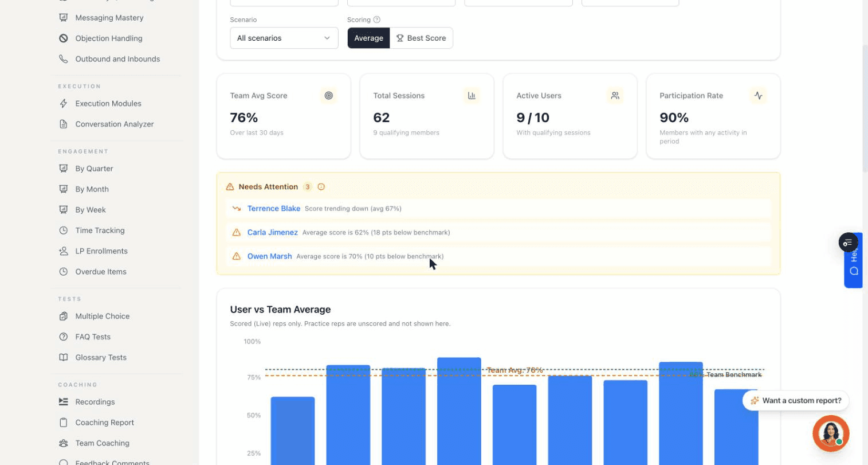Open By Quarter engagement report

click(x=94, y=169)
